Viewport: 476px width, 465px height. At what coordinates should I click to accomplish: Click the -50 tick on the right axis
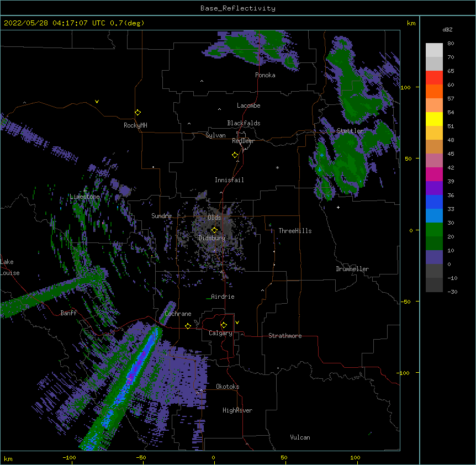click(405, 302)
